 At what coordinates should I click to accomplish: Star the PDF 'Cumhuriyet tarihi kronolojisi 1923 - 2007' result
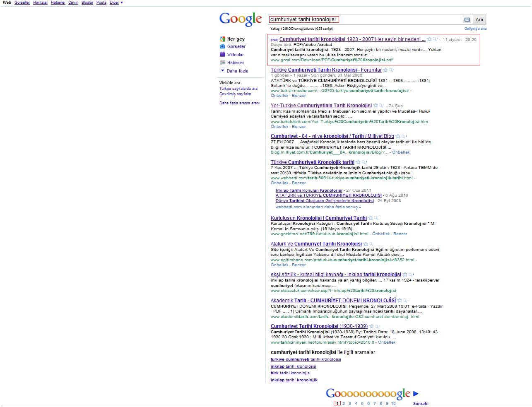click(x=429, y=39)
